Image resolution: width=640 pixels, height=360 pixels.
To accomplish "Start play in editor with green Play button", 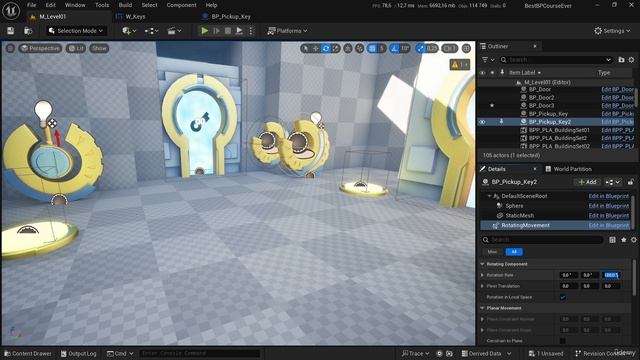I will (204, 31).
